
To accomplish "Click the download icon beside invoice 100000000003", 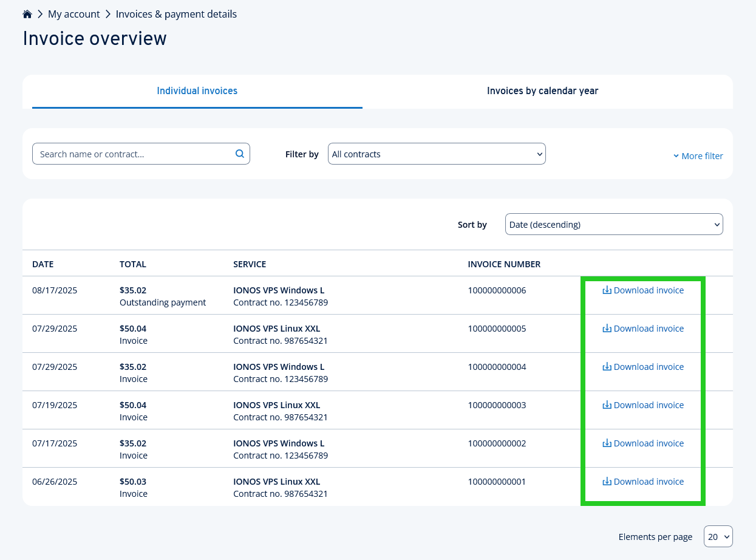I will pyautogui.click(x=607, y=405).
